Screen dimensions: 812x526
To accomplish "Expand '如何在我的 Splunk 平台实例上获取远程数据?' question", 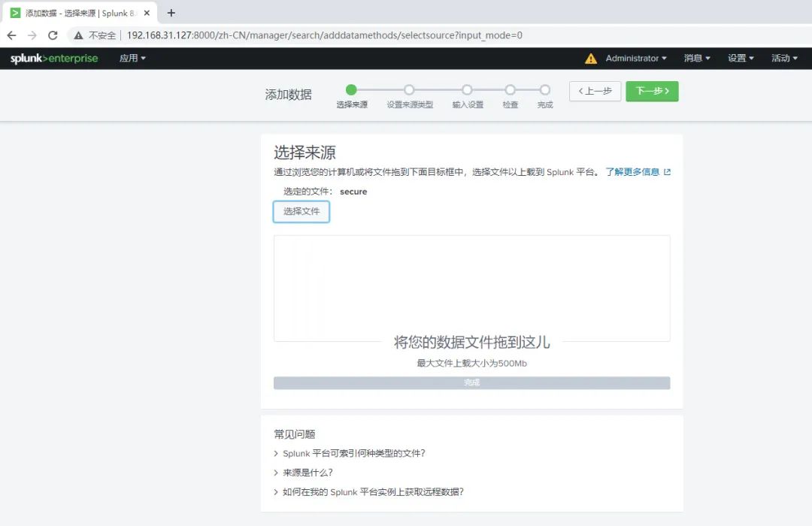I will [x=368, y=492].
